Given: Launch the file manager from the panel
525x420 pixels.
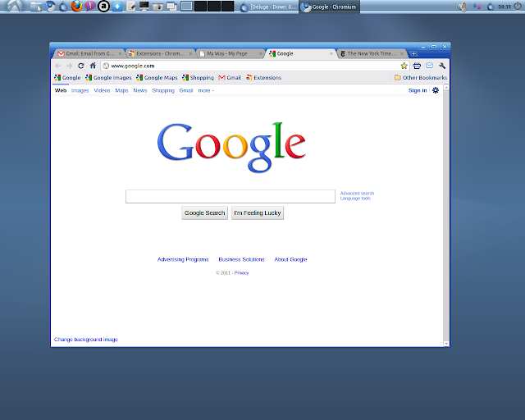Looking at the screenshot, I should tap(35, 7).
